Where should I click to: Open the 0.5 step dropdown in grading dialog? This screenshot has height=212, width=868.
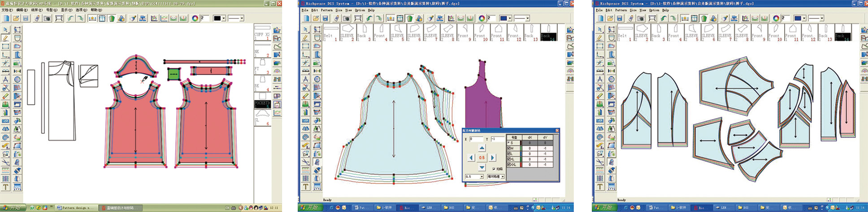pyautogui.click(x=482, y=177)
